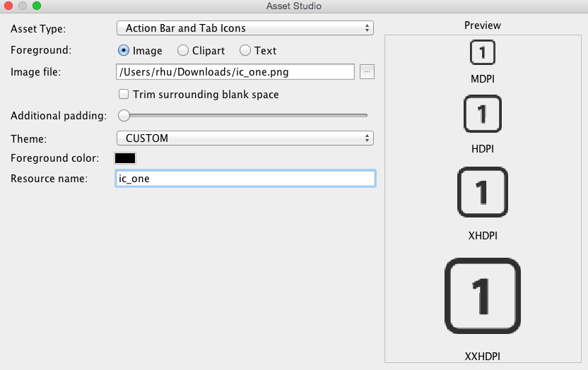Screen dimensions: 588x370
Task: Open the image file browse button
Action: [x=367, y=71]
